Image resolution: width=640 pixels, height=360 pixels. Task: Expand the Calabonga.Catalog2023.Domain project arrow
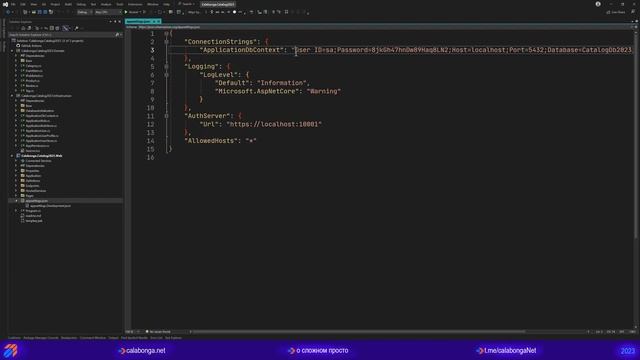(12, 51)
